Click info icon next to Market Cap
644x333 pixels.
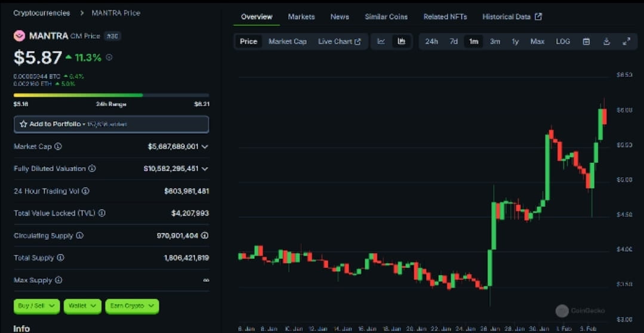58,146
